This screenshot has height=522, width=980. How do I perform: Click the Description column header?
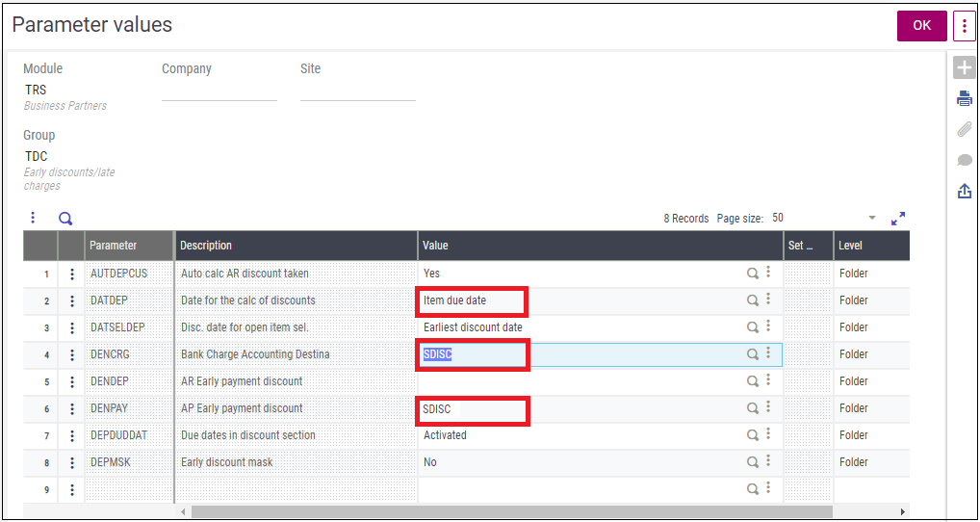[297, 246]
